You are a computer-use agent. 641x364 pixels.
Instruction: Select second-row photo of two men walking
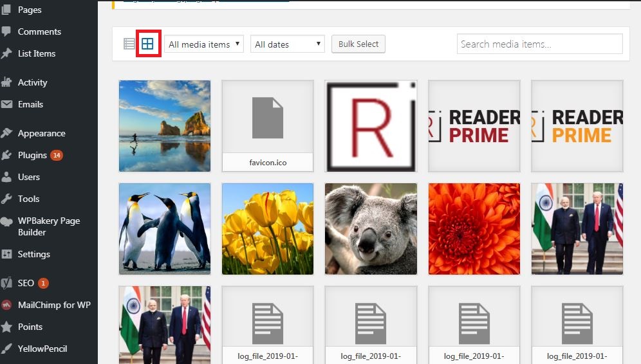click(x=577, y=229)
